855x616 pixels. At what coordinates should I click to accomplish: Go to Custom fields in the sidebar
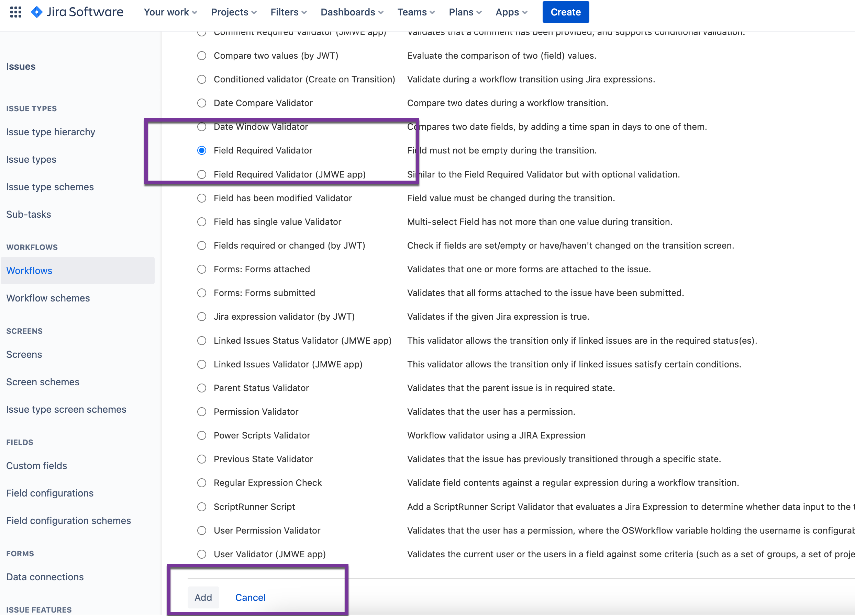tap(36, 466)
